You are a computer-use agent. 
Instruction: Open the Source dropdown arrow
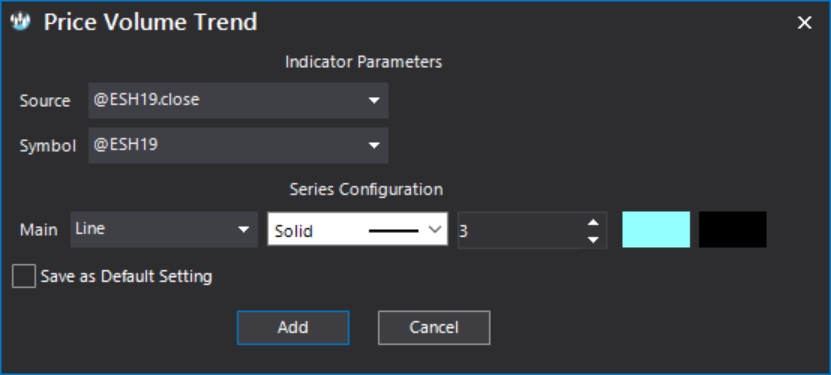(374, 100)
